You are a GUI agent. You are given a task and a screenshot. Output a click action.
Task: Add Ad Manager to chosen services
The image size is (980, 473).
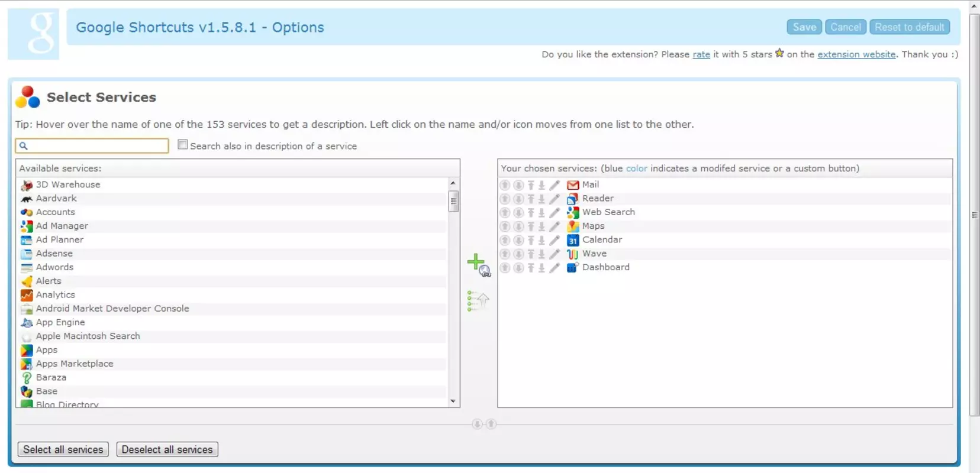(62, 226)
